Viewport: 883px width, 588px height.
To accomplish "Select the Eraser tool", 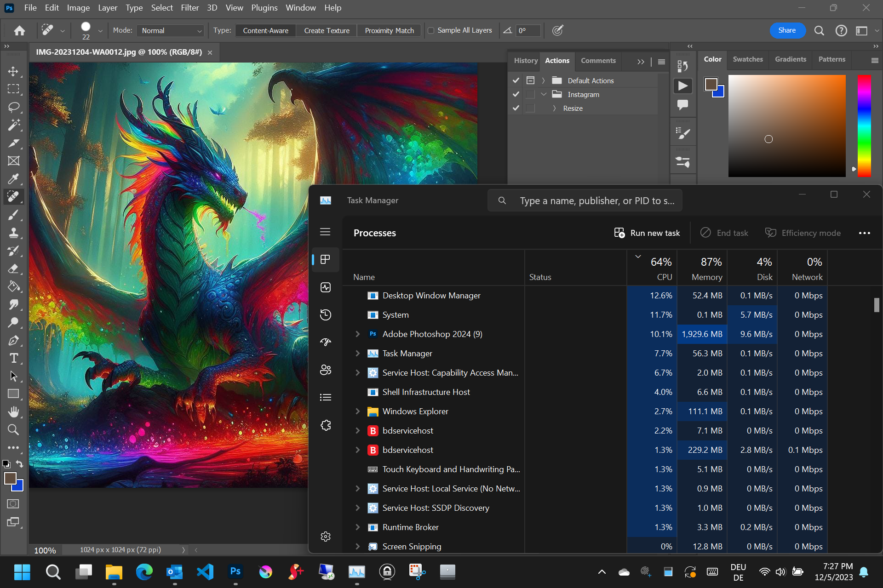I will tap(13, 268).
